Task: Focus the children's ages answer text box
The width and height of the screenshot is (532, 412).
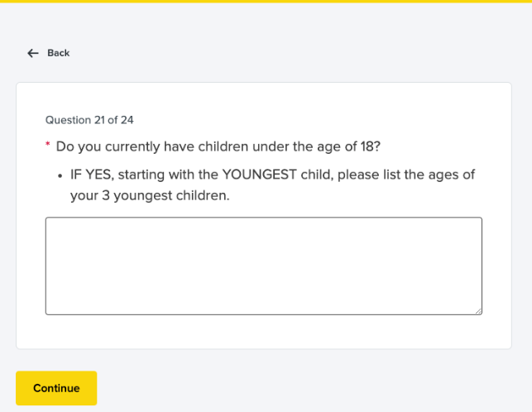Action: click(263, 266)
